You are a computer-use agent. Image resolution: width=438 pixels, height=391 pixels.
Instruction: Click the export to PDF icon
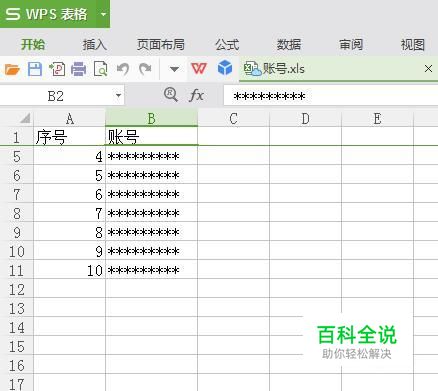(x=57, y=69)
